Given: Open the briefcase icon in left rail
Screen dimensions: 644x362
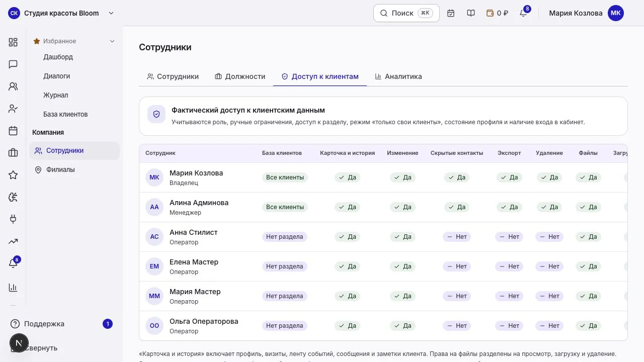Looking at the screenshot, I should [13, 153].
